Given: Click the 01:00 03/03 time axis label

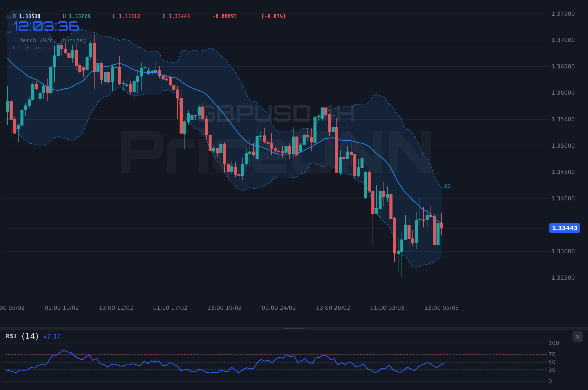Looking at the screenshot, I should [387, 308].
